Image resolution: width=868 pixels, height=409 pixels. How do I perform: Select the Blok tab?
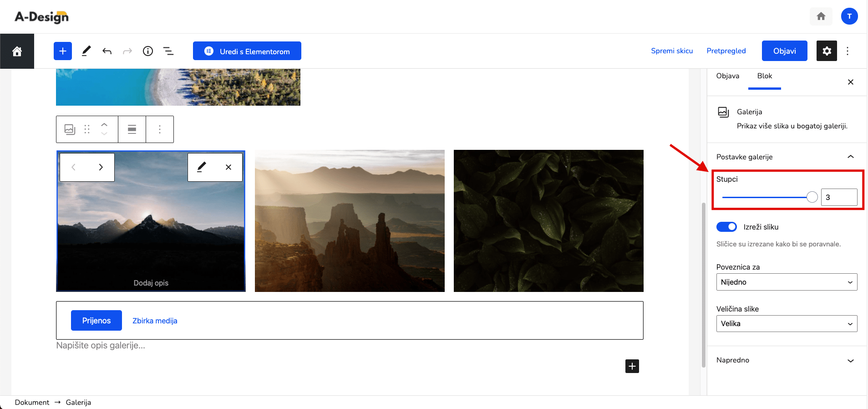(765, 76)
